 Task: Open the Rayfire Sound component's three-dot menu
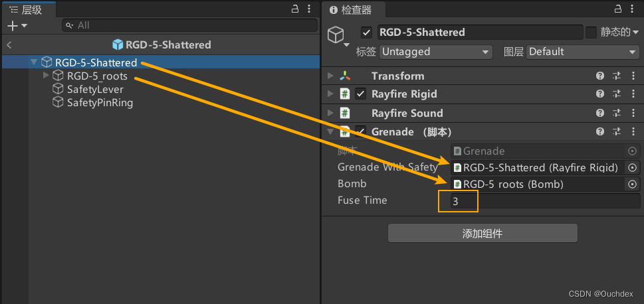tap(632, 113)
